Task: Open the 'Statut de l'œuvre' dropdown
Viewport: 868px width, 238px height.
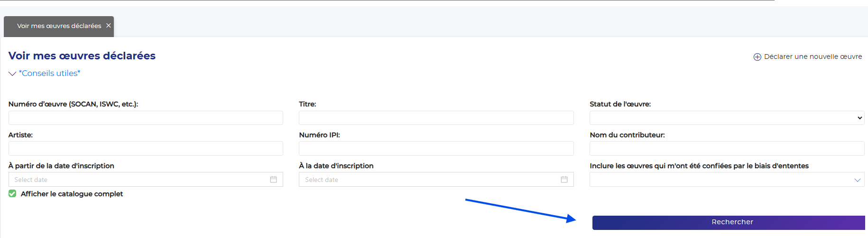Action: tap(727, 118)
